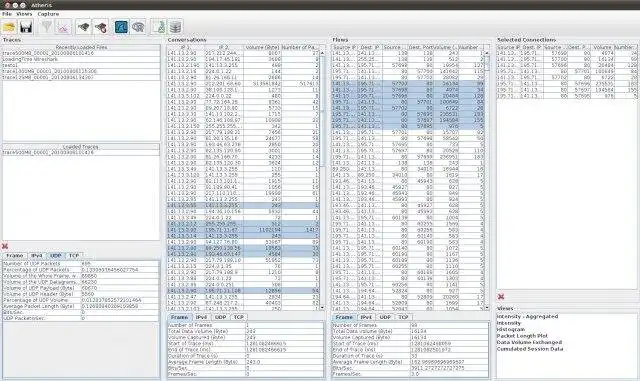Image resolution: width=640 pixels, height=381 pixels.
Task: Switch to IPv4 tab in Traces statistics
Action: [x=37, y=256]
